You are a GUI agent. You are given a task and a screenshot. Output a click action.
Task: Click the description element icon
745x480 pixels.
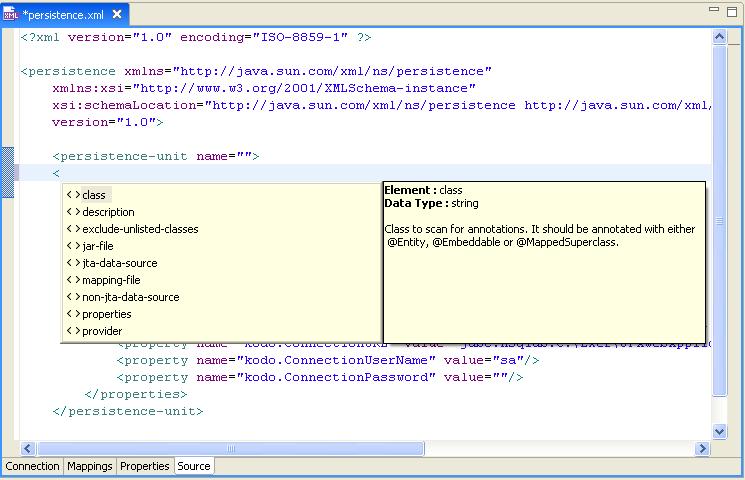73,212
